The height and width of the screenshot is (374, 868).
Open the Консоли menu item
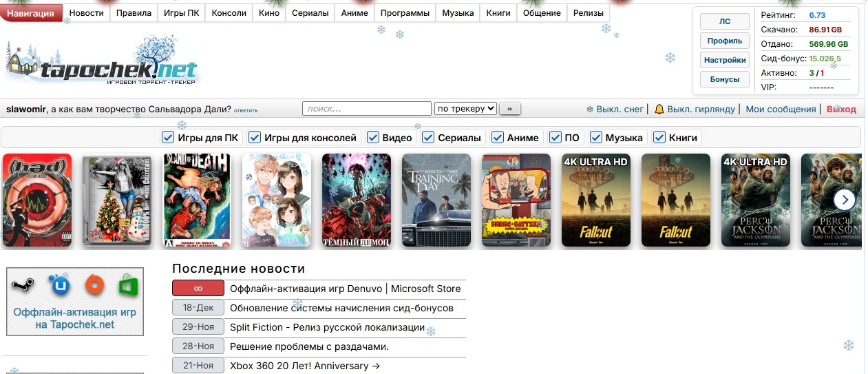pos(229,13)
